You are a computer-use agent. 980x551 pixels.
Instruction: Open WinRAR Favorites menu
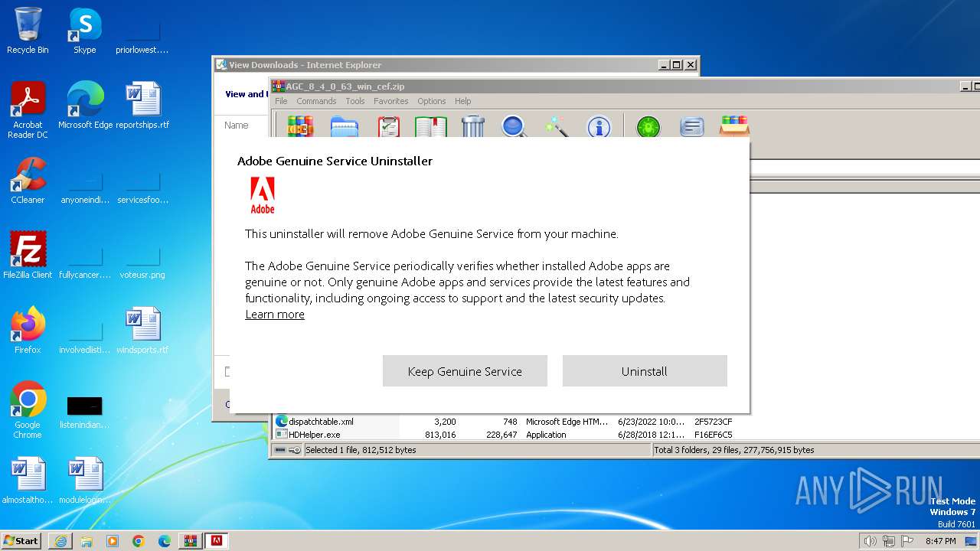pos(390,101)
